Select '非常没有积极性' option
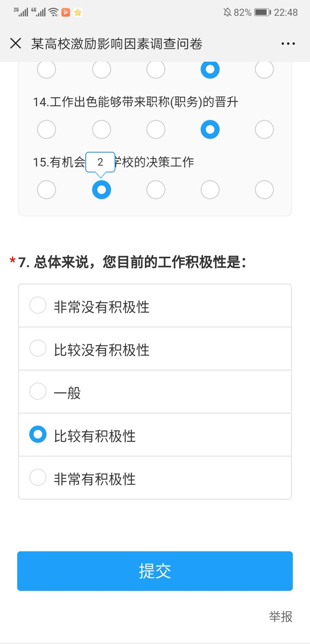 pos(38,305)
